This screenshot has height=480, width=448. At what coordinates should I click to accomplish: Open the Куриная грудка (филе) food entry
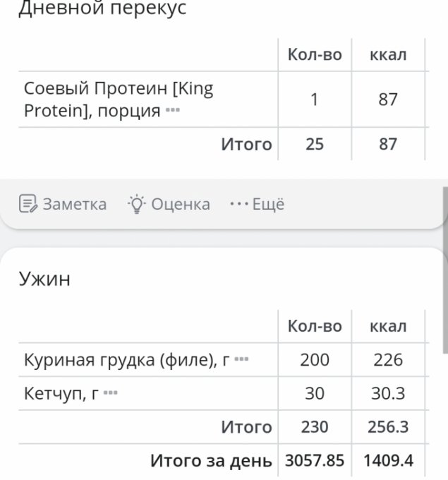pyautogui.click(x=127, y=360)
